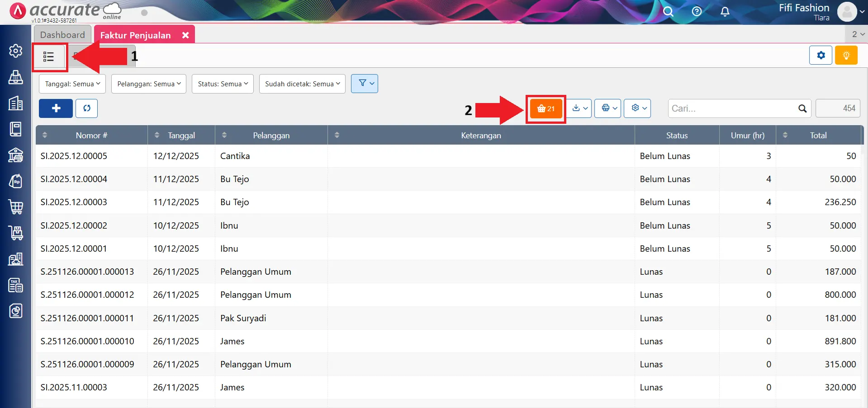Open the Status: Semua dropdown

[223, 84]
